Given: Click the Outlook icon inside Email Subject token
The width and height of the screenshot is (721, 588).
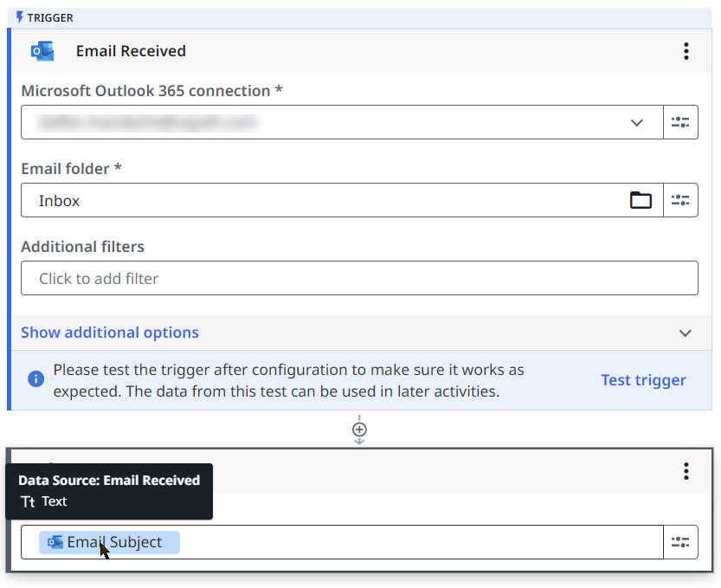Looking at the screenshot, I should click(x=55, y=542).
